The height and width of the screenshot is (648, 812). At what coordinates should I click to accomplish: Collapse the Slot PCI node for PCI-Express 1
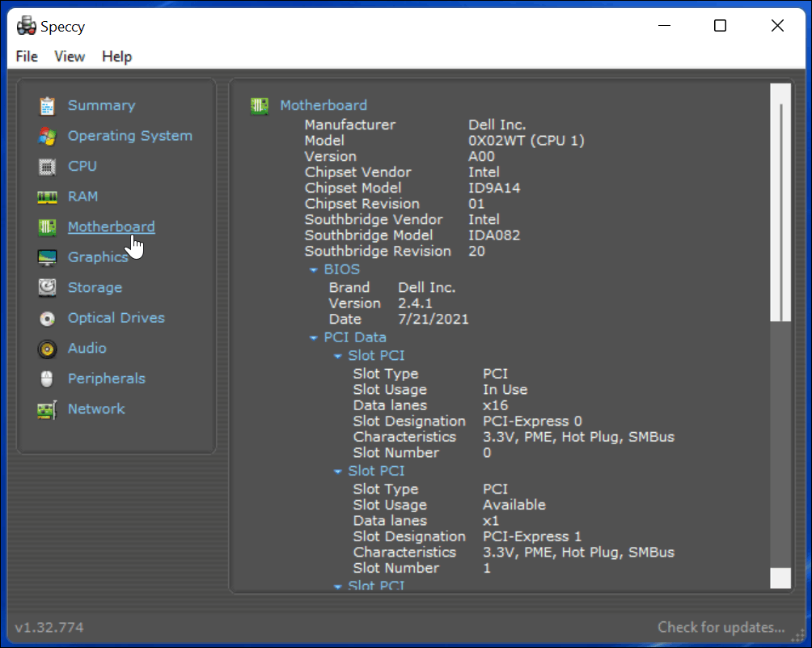tap(337, 472)
